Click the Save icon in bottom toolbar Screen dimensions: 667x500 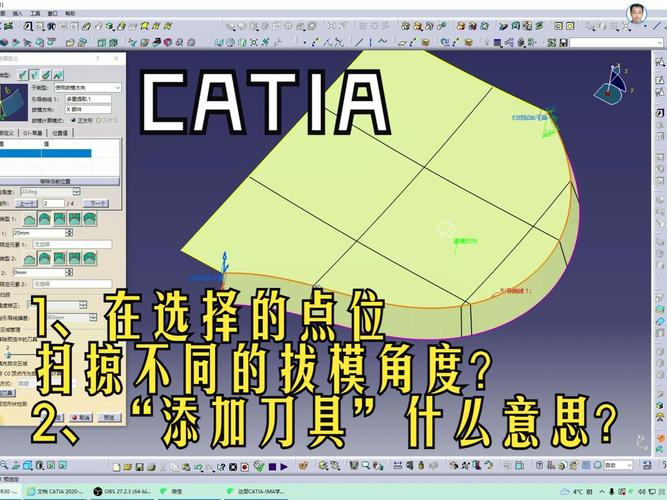tap(139, 467)
